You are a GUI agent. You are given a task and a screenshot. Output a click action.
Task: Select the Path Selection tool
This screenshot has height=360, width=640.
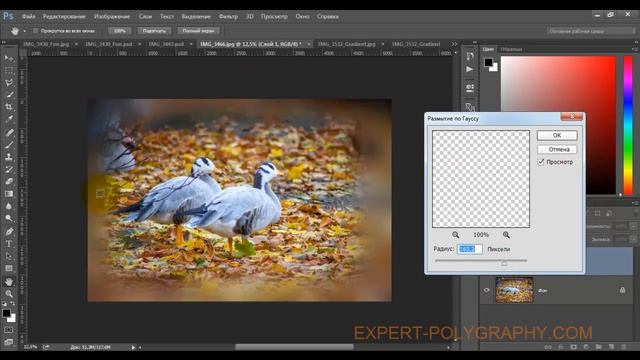click(x=9, y=256)
